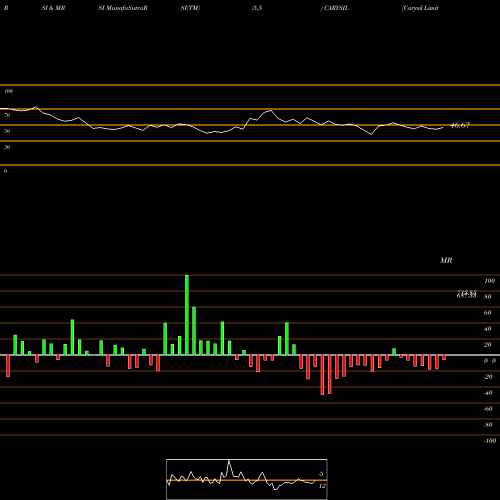This screenshot has width=500, height=500.
Task: Click the '-60' label on MR axis
Action: click(488, 409)
